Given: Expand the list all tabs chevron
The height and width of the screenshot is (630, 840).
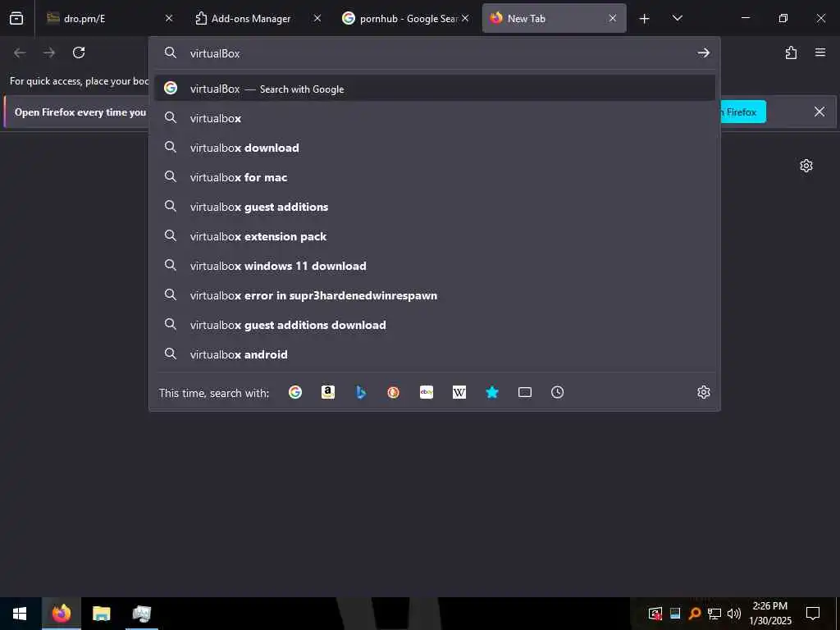Looking at the screenshot, I should tap(677, 18).
